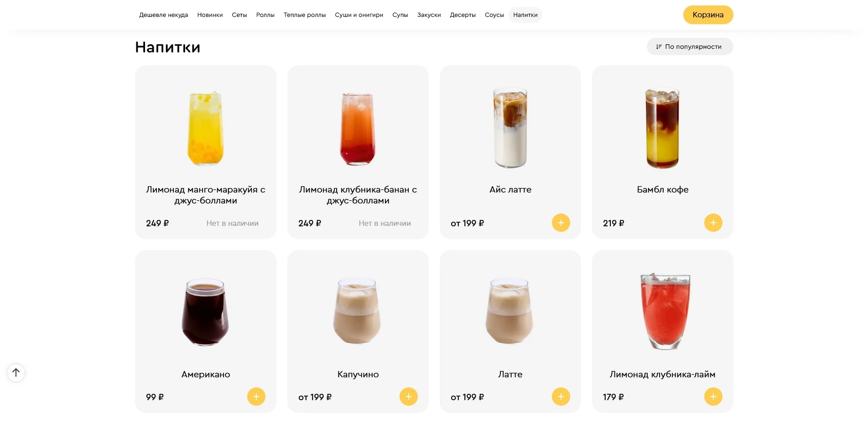Add Лимонад клубника-лайм with plus icon
This screenshot has width=868, height=423.
pos(713,397)
